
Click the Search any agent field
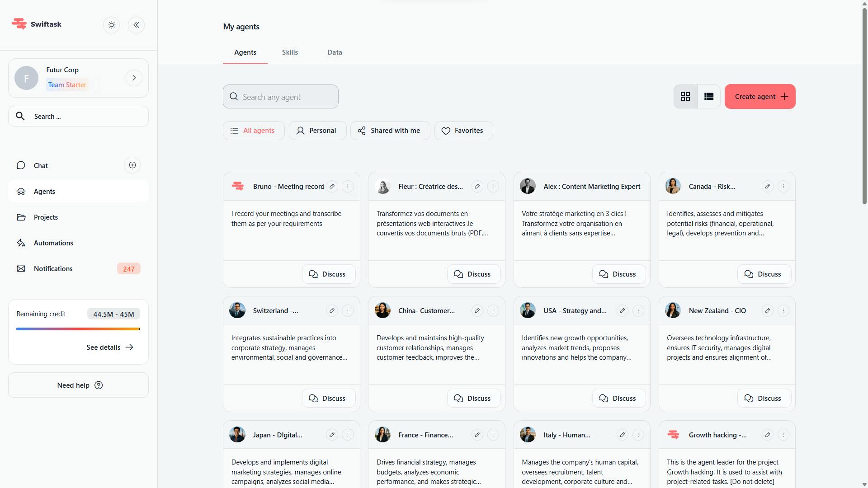(280, 96)
